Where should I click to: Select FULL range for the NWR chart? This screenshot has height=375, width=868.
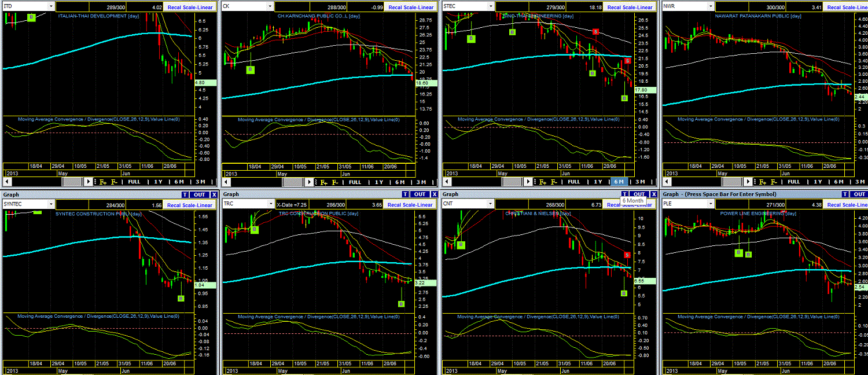[x=793, y=182]
